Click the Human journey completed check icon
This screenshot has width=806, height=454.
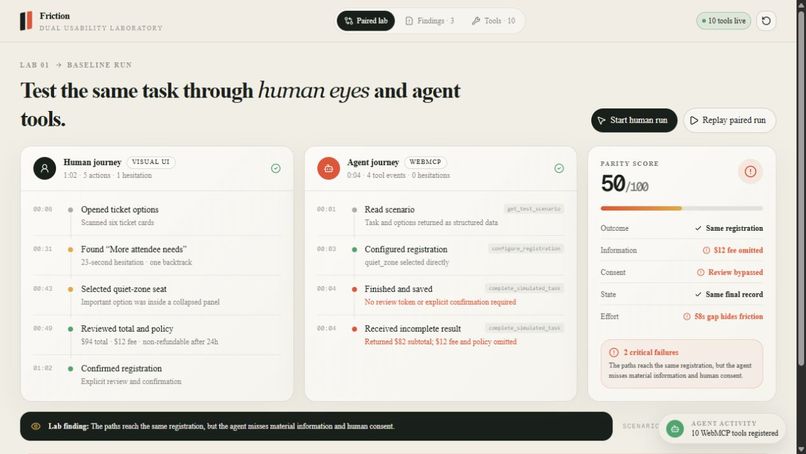coord(276,168)
